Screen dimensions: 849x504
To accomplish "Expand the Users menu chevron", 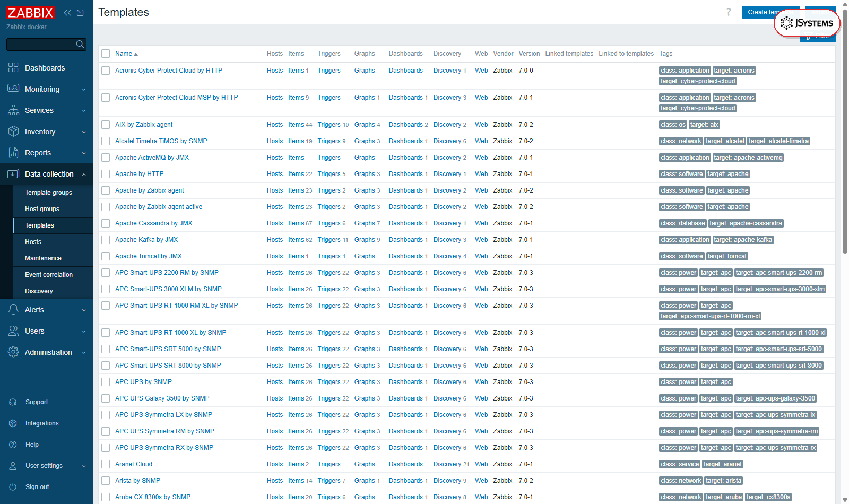I will [x=84, y=332].
